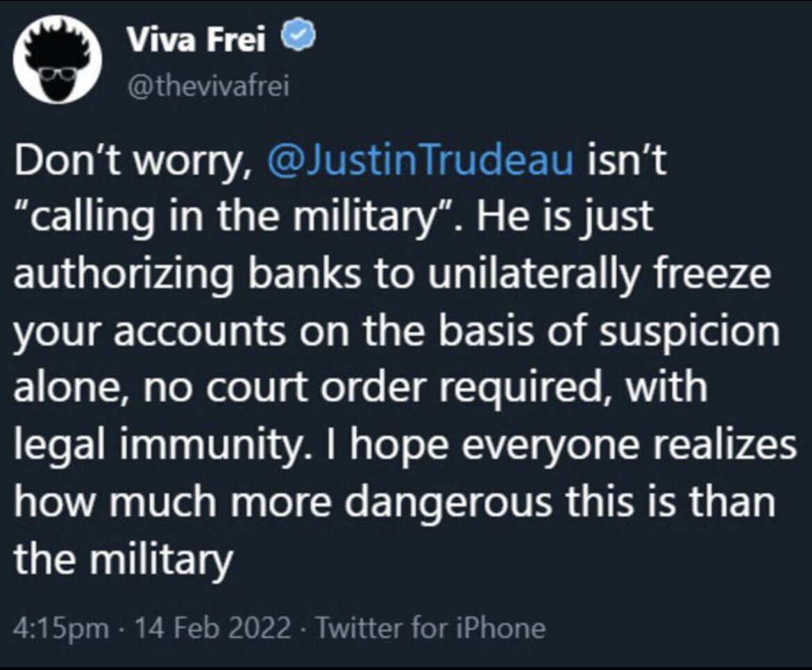Open the Twitter for iPhone source label
Screen dimensions: 812x670
tap(430, 628)
